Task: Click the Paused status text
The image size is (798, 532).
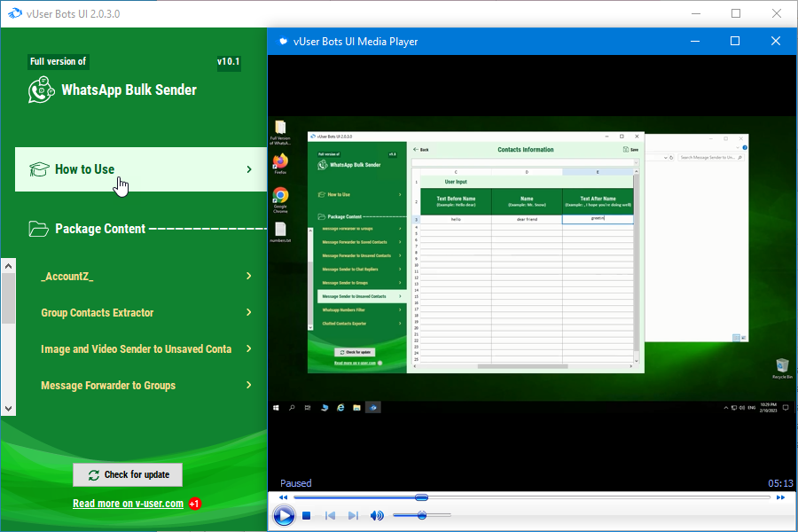Action: (295, 483)
